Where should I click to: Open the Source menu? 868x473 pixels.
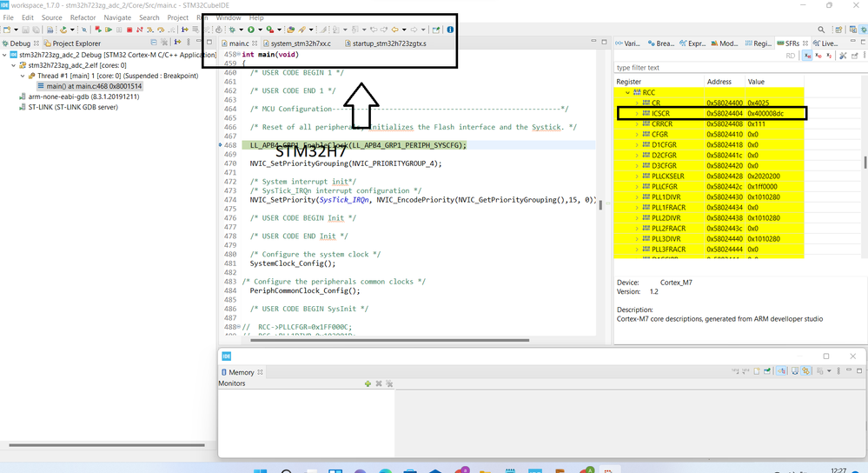pyautogui.click(x=51, y=17)
